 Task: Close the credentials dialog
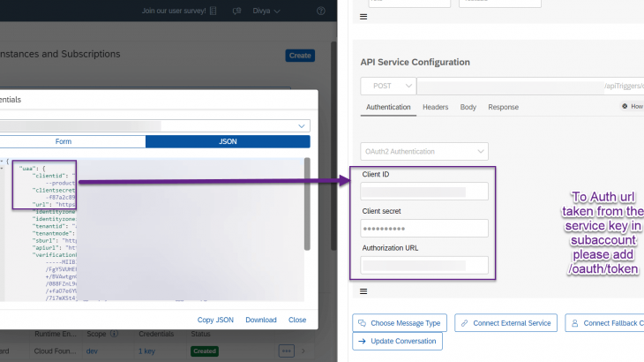click(297, 320)
